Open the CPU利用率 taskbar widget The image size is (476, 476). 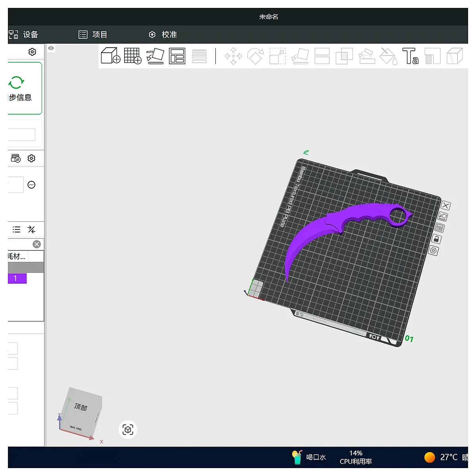tap(356, 457)
